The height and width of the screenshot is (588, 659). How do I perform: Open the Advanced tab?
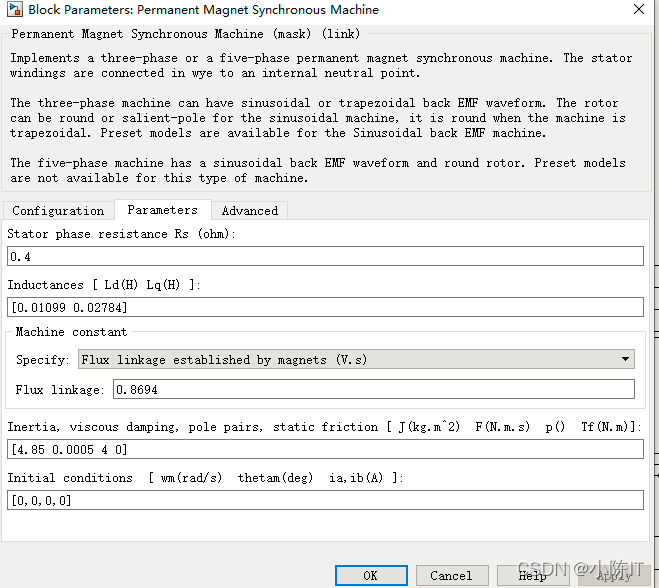point(250,210)
